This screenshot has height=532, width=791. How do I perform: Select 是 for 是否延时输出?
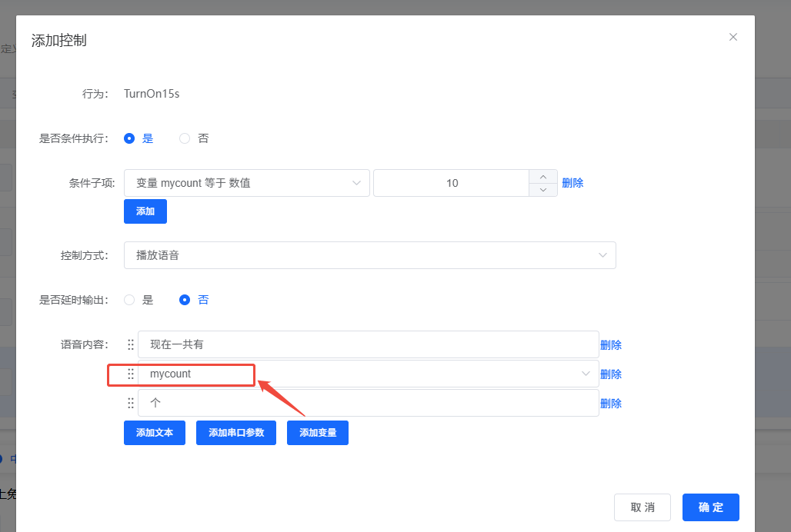pos(129,300)
